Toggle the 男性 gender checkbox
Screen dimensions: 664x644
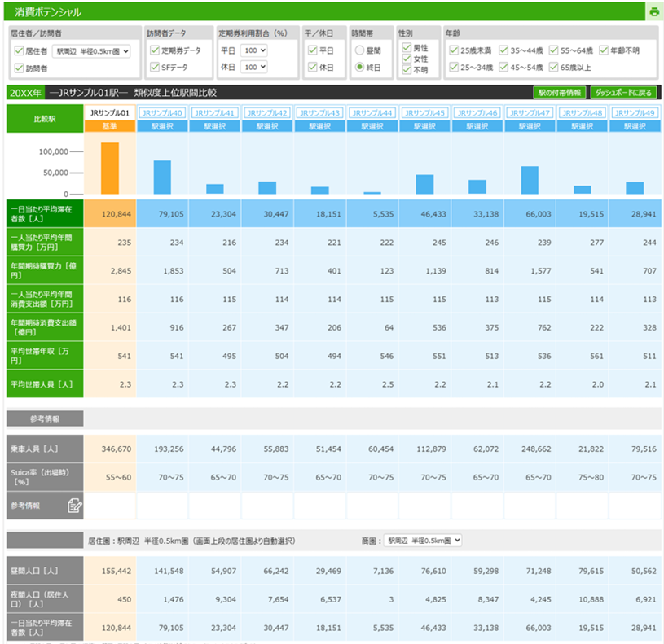407,48
